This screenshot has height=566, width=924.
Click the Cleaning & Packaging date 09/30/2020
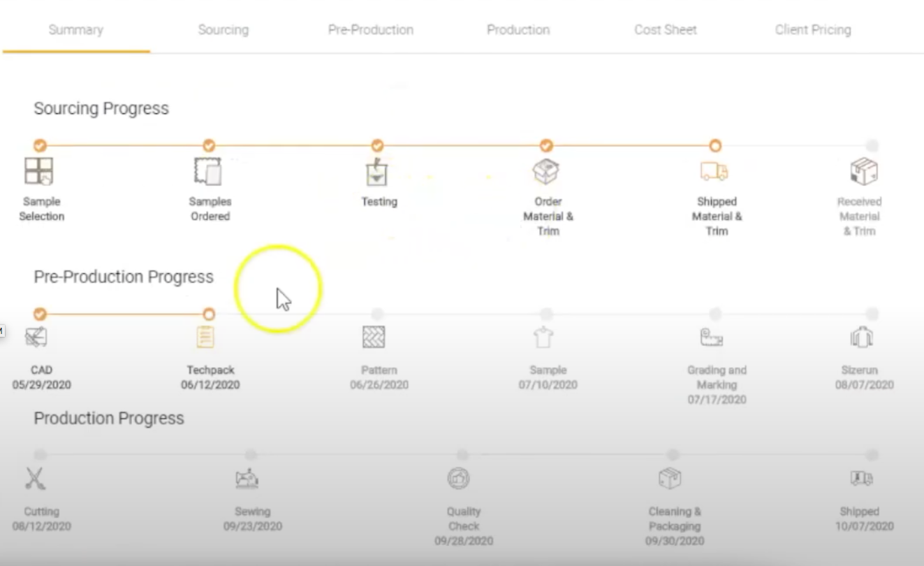(675, 541)
